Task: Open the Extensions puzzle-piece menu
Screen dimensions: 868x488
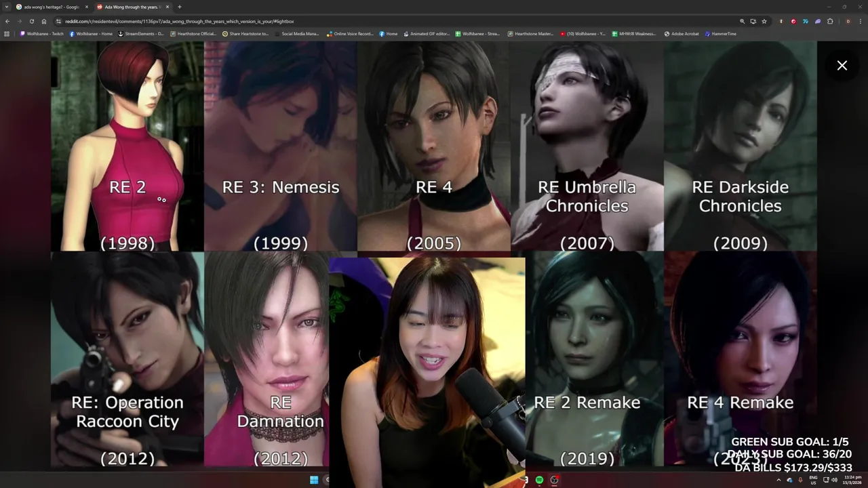Action: [830, 21]
